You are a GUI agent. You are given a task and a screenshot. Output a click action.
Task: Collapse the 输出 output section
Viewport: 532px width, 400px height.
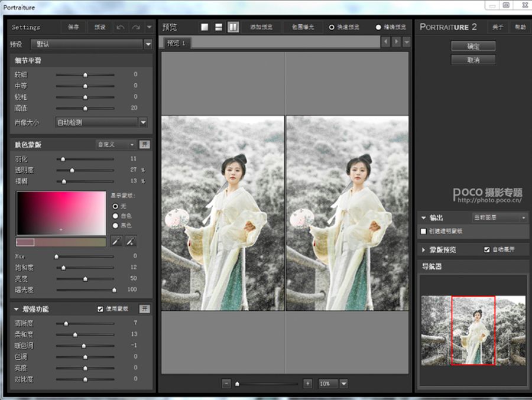tap(423, 218)
